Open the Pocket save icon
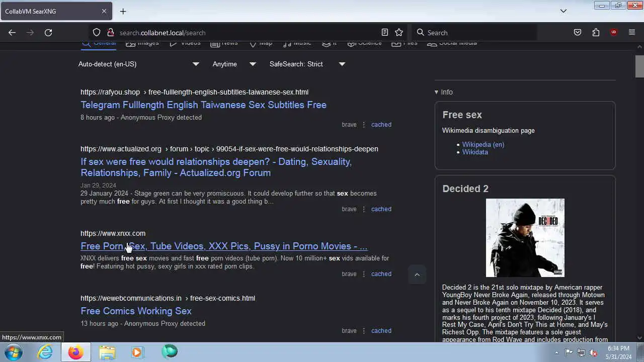This screenshot has height=362, width=644. (x=578, y=33)
